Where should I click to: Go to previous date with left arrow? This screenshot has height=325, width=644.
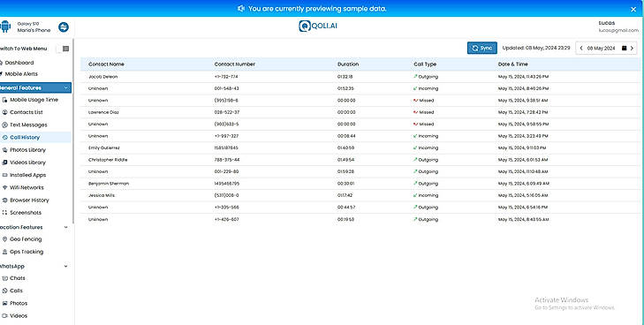click(x=581, y=49)
